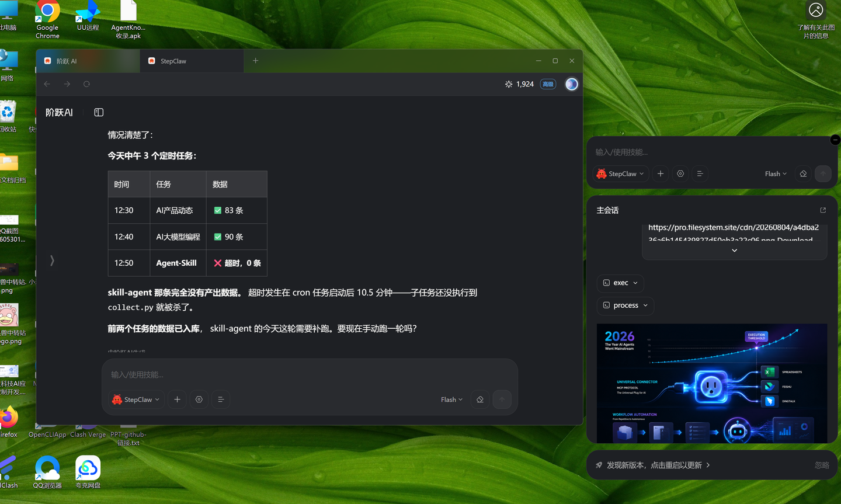Click the 任务 column header
The image size is (841, 504).
click(178, 184)
